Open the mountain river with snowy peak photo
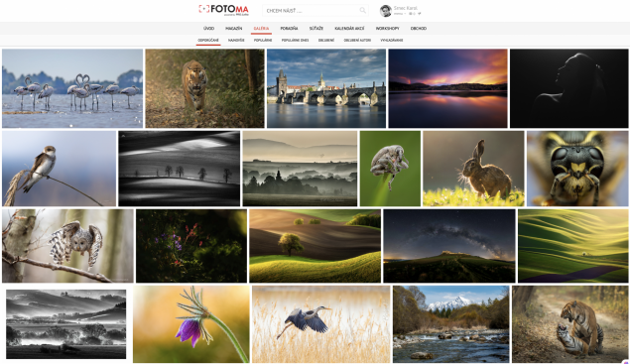Viewport: 630px width, 364px height. [451, 324]
